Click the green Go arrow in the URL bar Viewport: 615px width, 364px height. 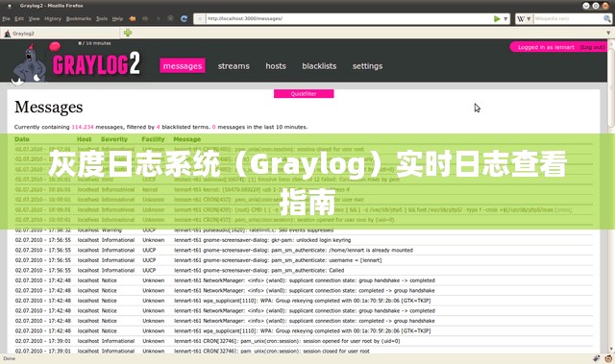tap(497, 18)
